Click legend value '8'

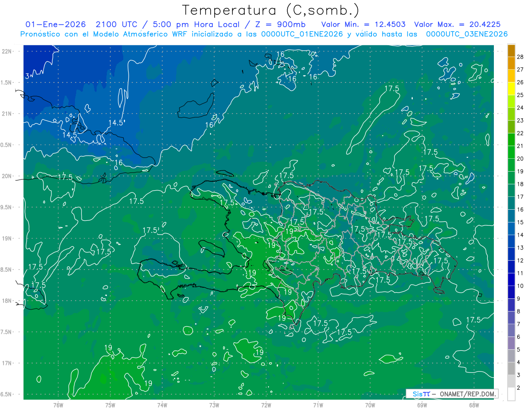coord(519,311)
